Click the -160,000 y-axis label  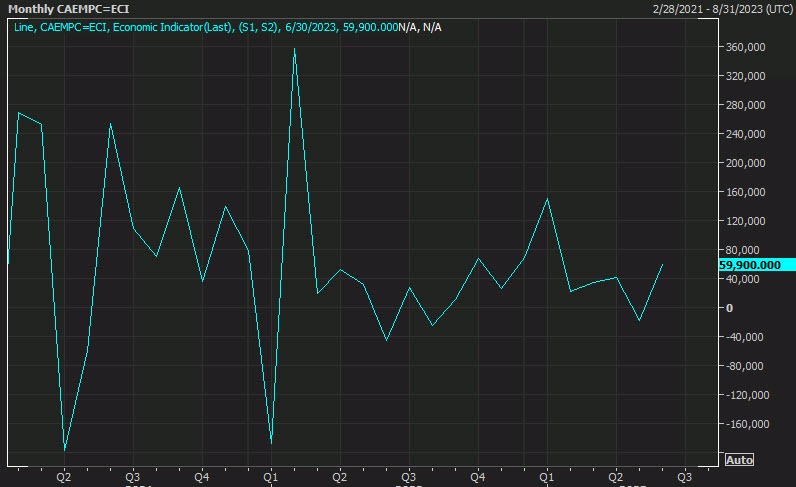(747, 424)
